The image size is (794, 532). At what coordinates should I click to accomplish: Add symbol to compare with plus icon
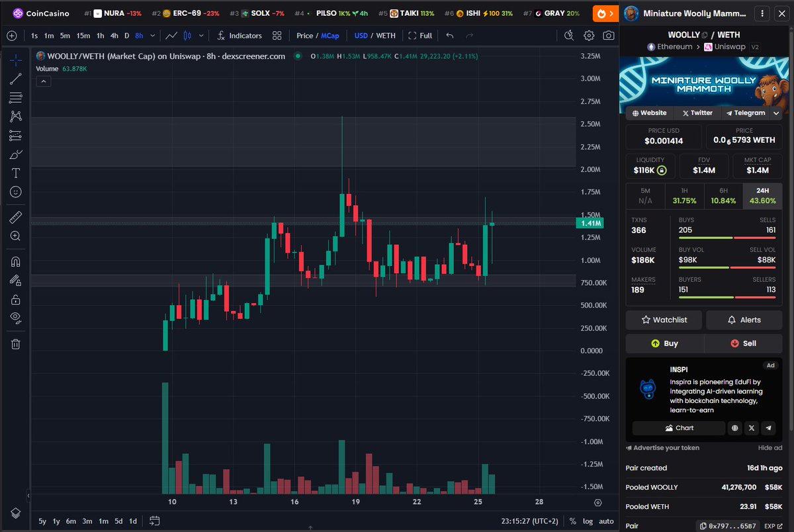pyautogui.click(x=13, y=36)
